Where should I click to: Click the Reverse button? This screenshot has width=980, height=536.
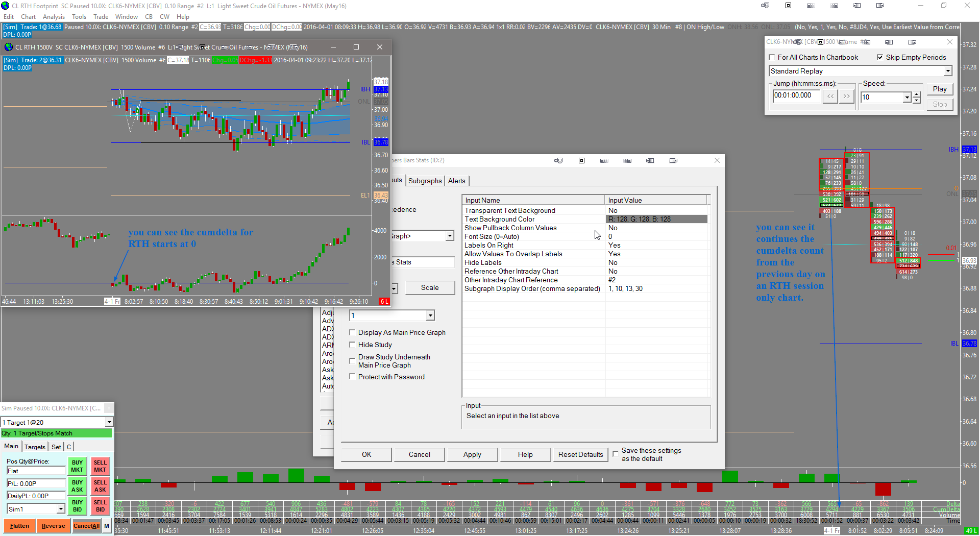53,526
